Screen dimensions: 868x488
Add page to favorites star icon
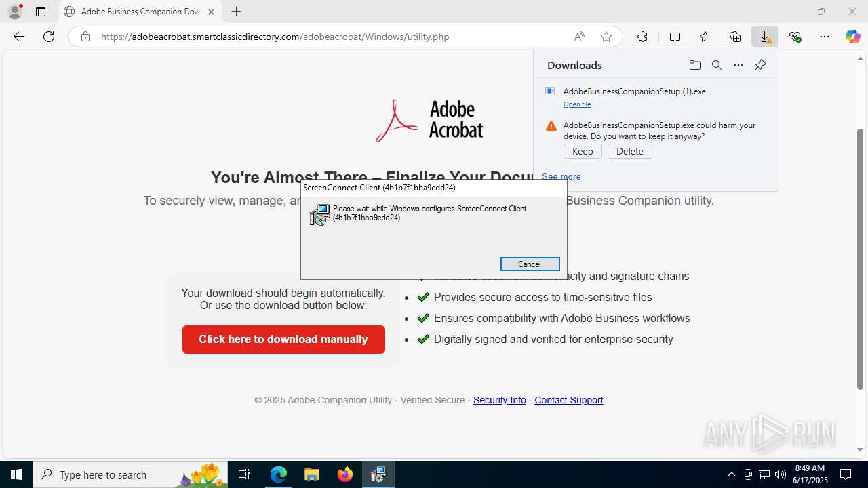pyautogui.click(x=606, y=37)
